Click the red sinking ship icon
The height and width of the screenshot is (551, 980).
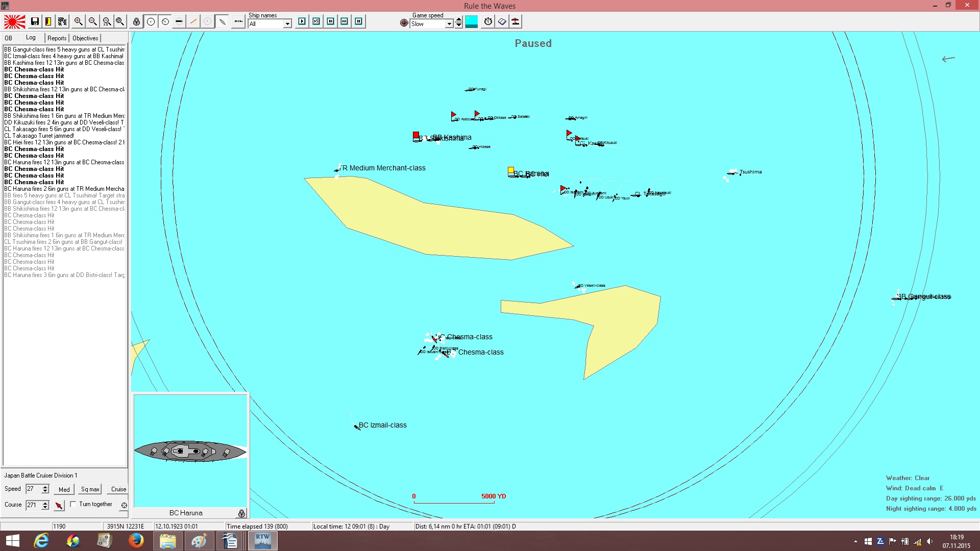[x=516, y=21]
